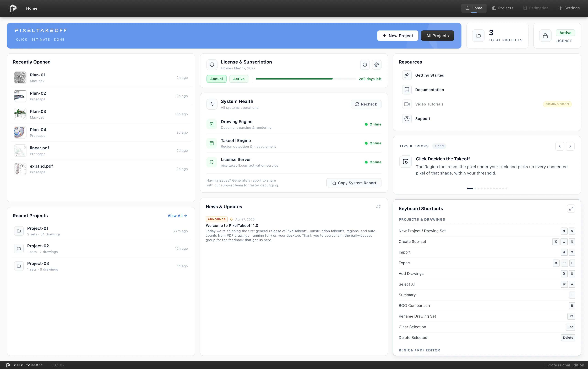
Task: Click the PixelTakeoff logo in top bar
Action: pos(13,8)
